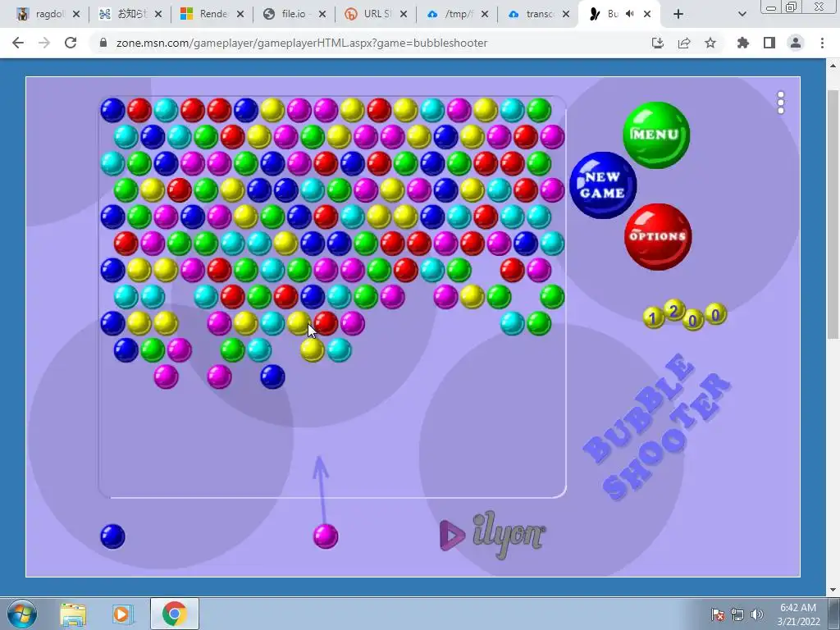Switch to the URL Shortener tab
840x630 pixels.
pos(376,14)
